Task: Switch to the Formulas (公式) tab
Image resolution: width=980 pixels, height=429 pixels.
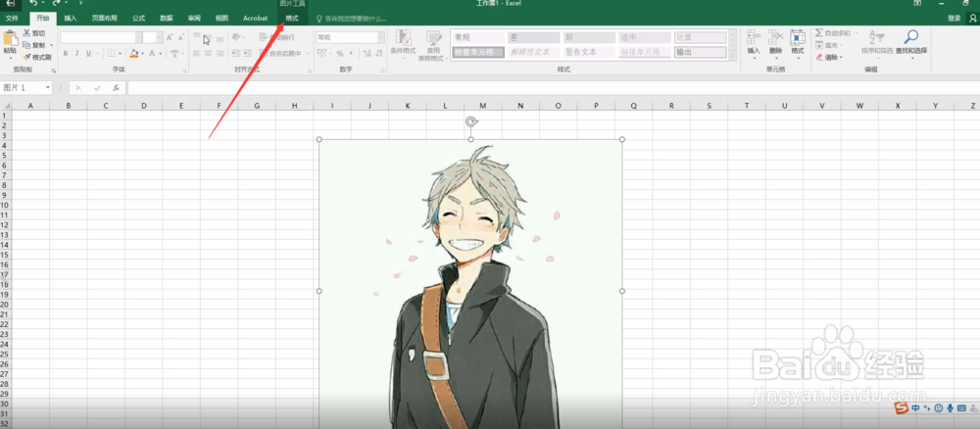Action: [x=139, y=19]
